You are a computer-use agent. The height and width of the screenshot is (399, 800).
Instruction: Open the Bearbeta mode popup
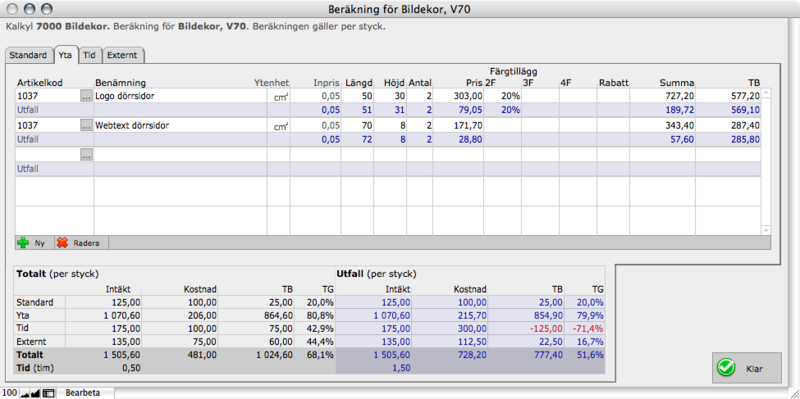point(84,393)
